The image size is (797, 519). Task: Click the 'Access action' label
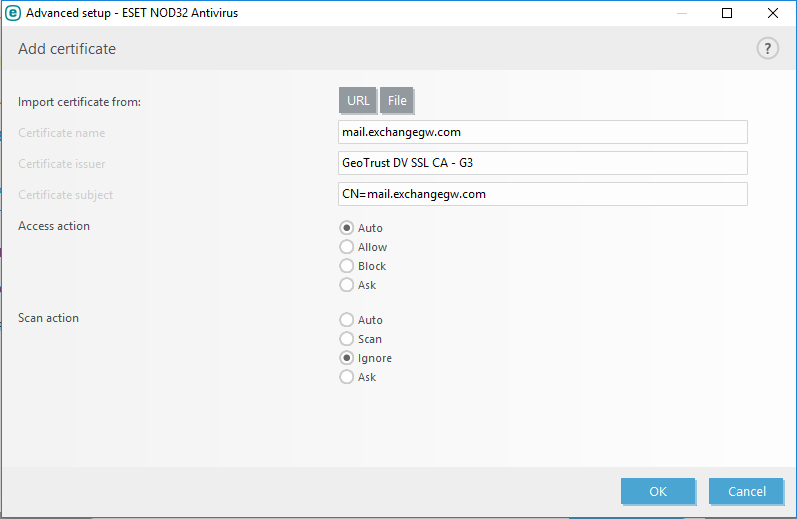coord(54,226)
